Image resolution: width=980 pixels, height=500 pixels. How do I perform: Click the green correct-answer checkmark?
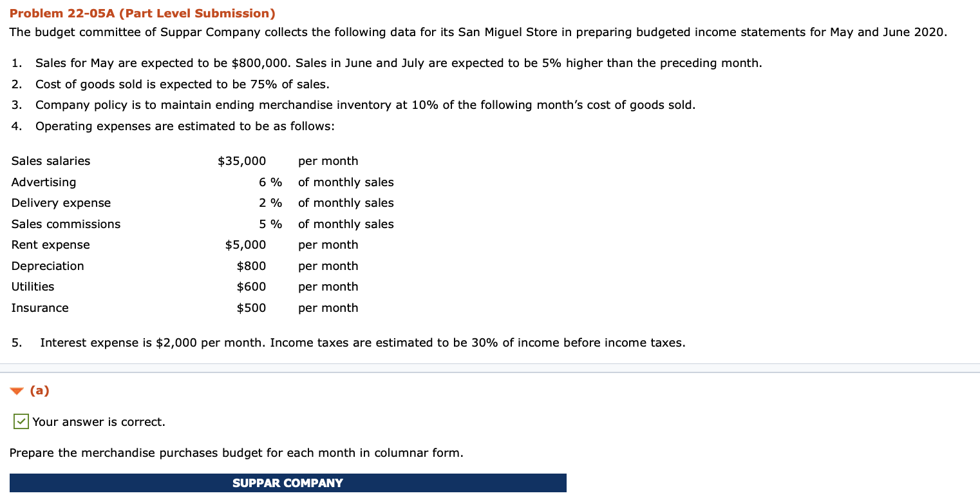click(21, 421)
